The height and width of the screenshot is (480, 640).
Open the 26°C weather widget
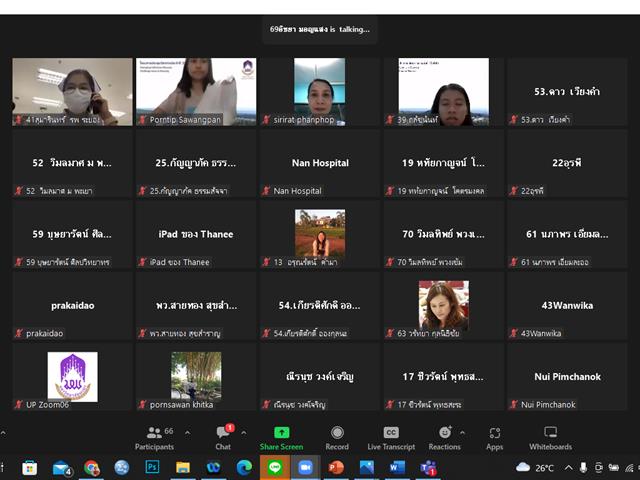[x=535, y=468]
